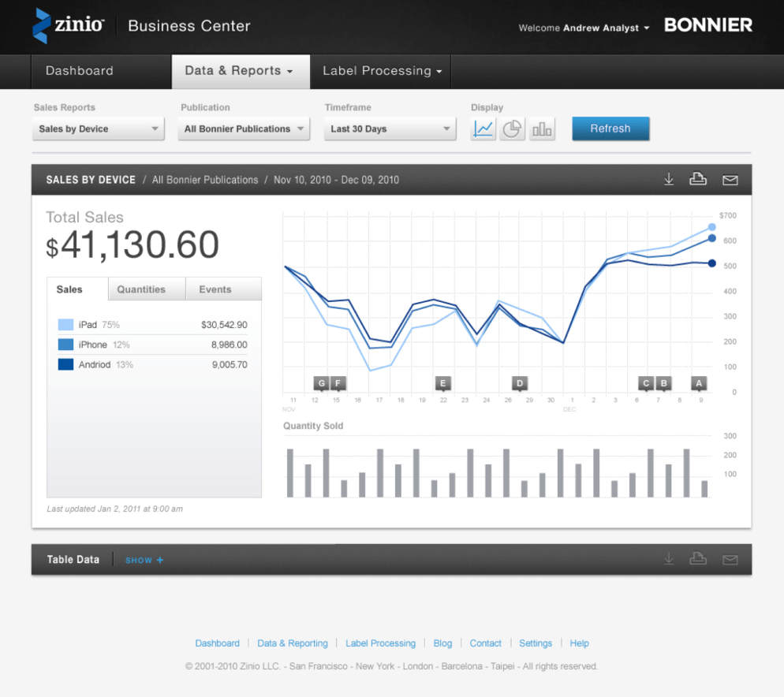Image resolution: width=784 pixels, height=697 pixels.
Task: Click the Table Data email icon
Action: pyautogui.click(x=730, y=560)
